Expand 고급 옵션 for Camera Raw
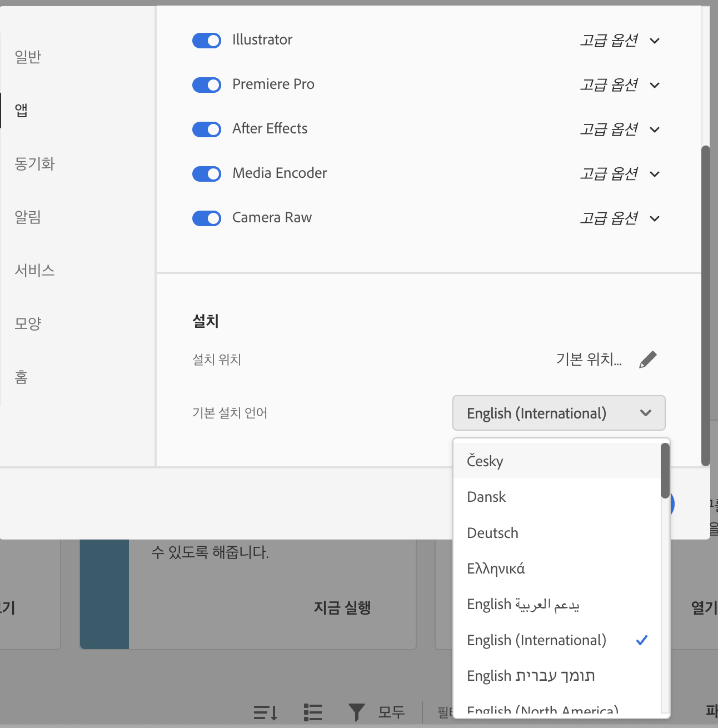 [x=620, y=218]
